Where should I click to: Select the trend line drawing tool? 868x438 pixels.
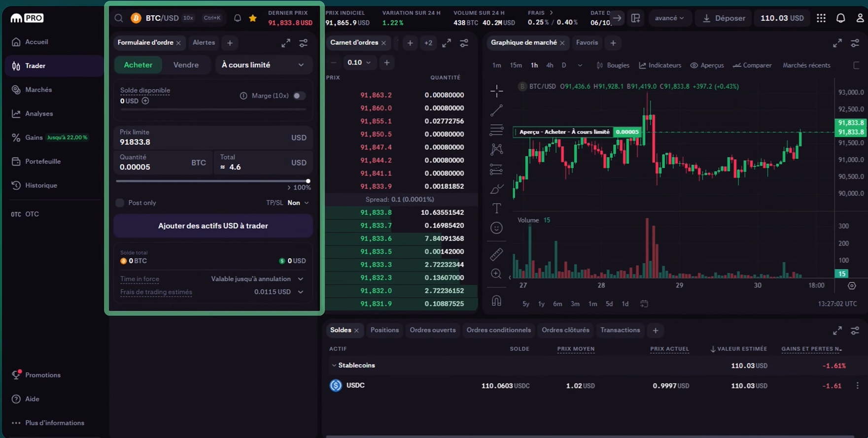[x=496, y=110]
